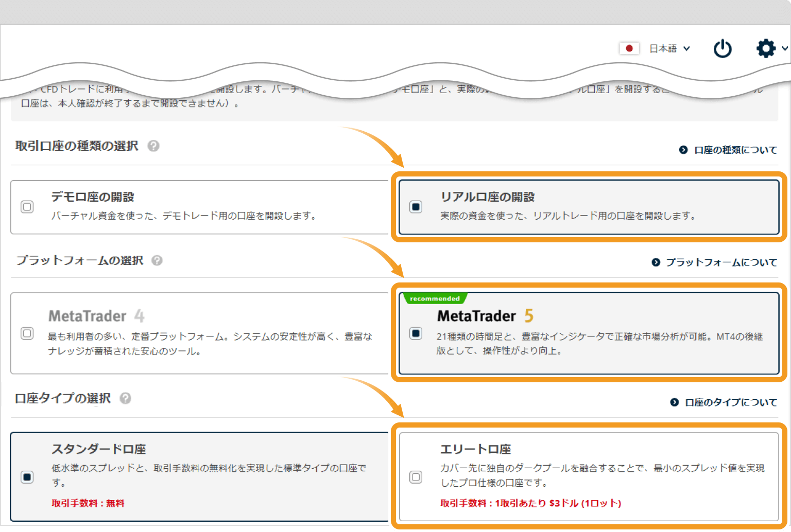Click the 取引口座の種類の選択 heading
Screen dimensions: 791x532
(x=77, y=146)
